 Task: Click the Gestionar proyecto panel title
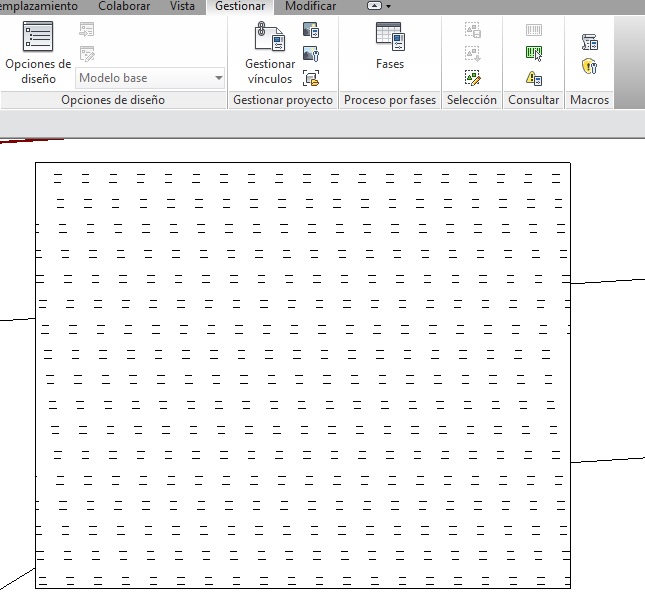point(283,100)
